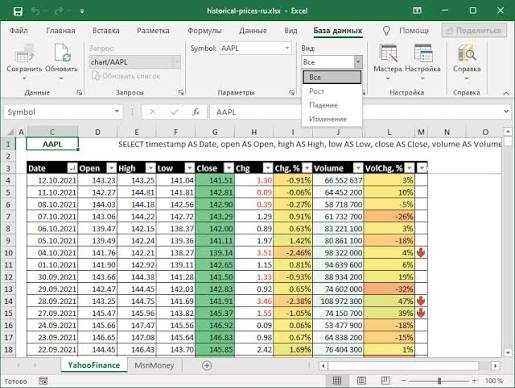Open the Volume column filter button

click(358, 168)
